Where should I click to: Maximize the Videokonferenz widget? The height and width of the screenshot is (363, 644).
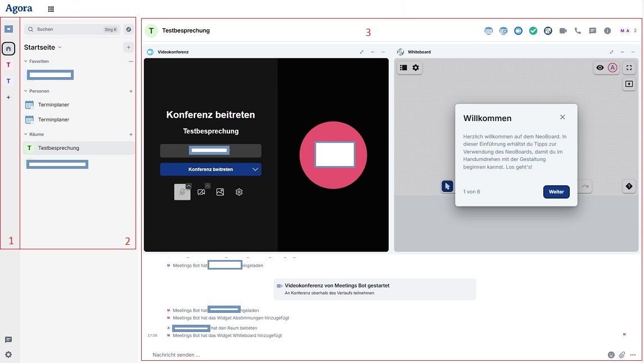click(x=362, y=52)
